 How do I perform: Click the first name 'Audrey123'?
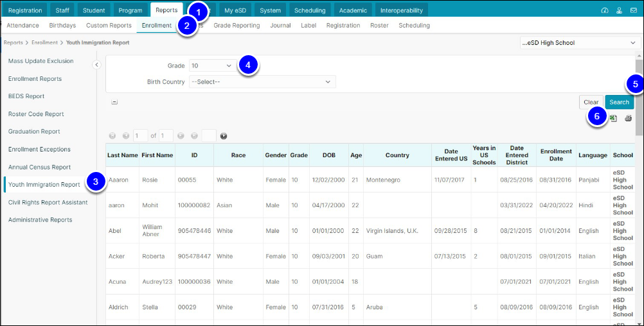[x=157, y=281]
